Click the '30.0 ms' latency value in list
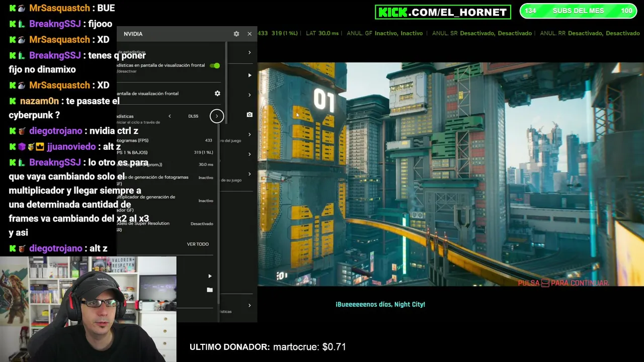Viewport: 644px width, 362px height. pyautogui.click(x=206, y=164)
